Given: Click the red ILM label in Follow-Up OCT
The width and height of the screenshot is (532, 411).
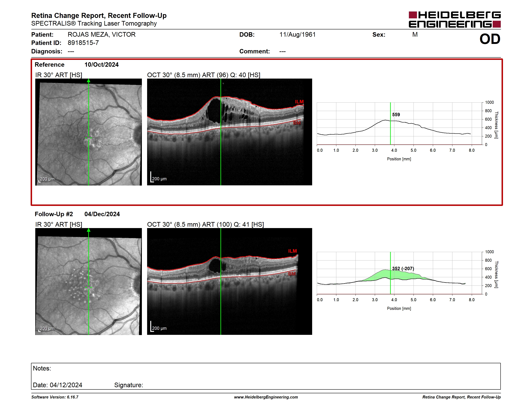Looking at the screenshot, I should 292,251.
